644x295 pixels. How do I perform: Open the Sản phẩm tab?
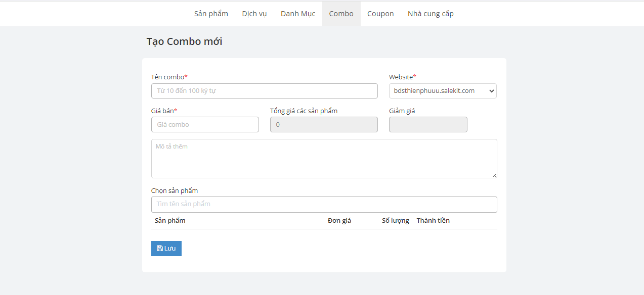tap(211, 14)
